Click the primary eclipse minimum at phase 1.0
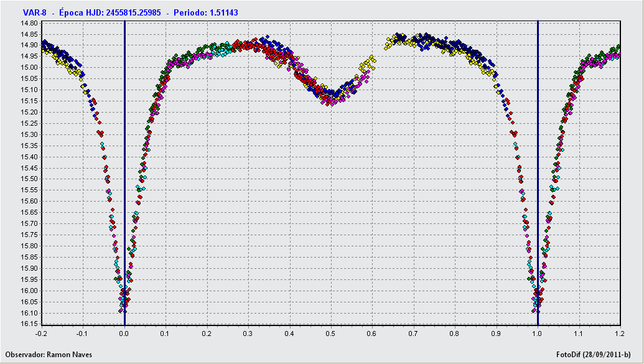644x364 pixels. (537, 302)
